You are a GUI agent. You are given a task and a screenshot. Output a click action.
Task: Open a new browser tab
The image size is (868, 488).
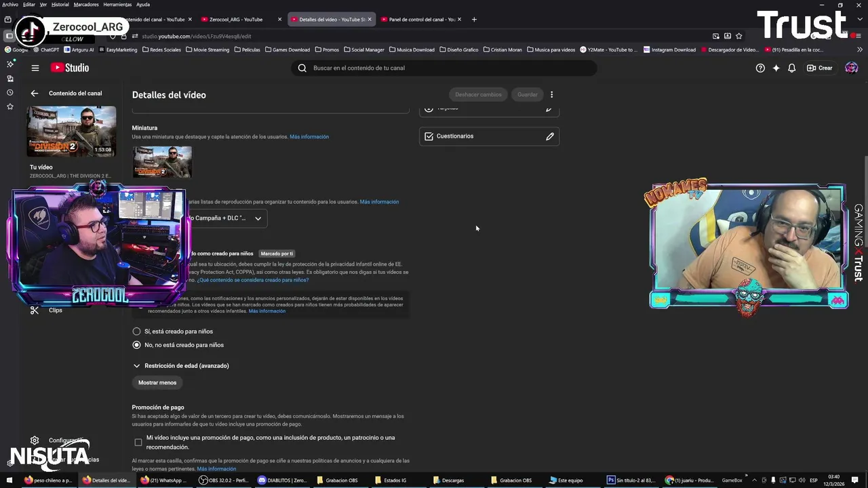pyautogui.click(x=474, y=20)
